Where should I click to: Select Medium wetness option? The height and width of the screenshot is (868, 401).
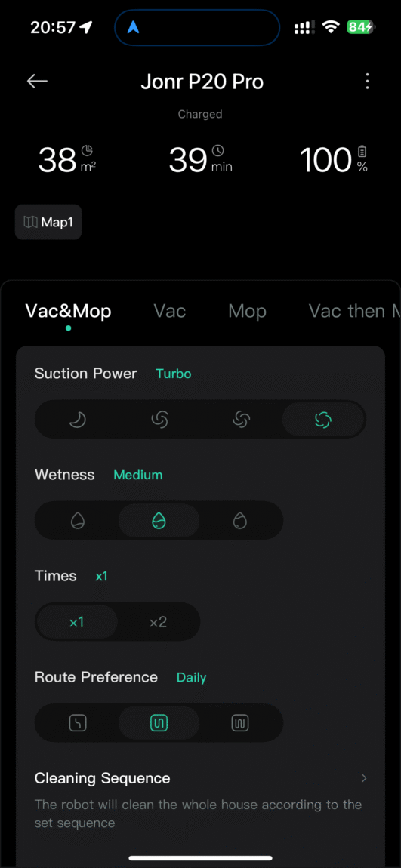[x=159, y=521]
